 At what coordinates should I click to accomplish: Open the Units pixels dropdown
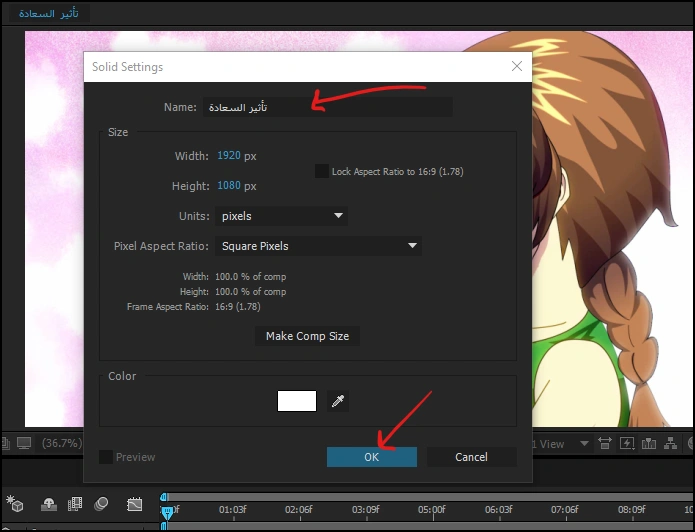[281, 216]
